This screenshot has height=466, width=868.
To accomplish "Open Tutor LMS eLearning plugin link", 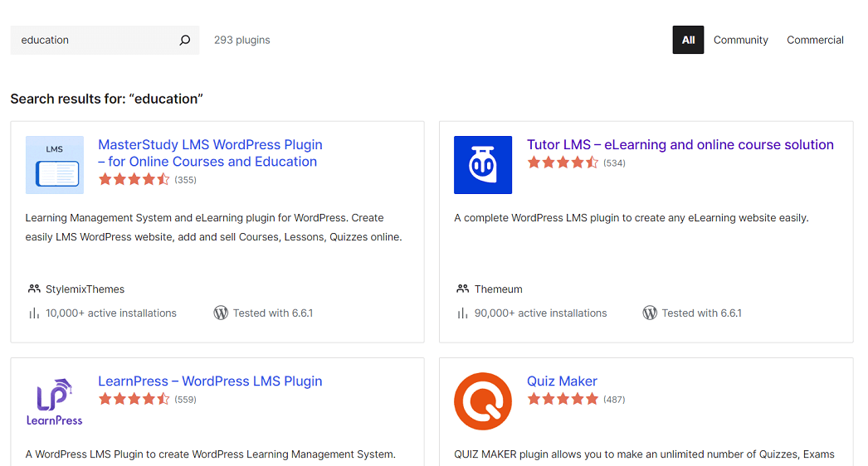I will point(680,144).
